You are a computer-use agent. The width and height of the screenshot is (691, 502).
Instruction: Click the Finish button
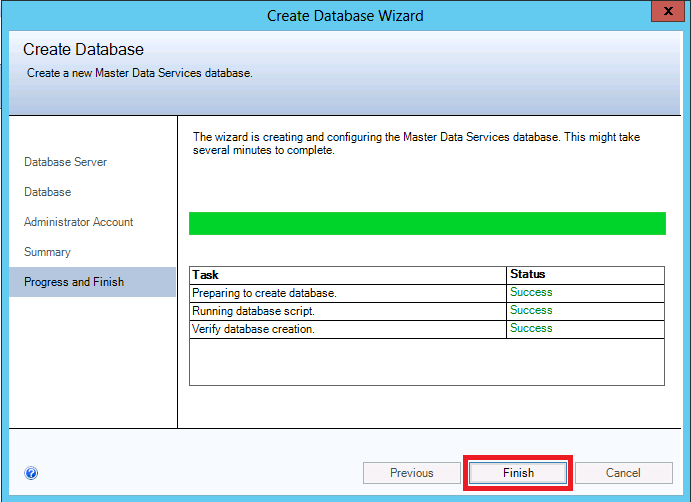coord(518,473)
